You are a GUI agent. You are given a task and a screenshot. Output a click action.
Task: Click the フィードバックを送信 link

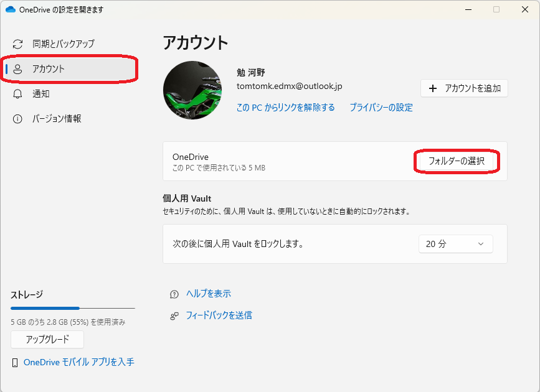click(x=219, y=315)
